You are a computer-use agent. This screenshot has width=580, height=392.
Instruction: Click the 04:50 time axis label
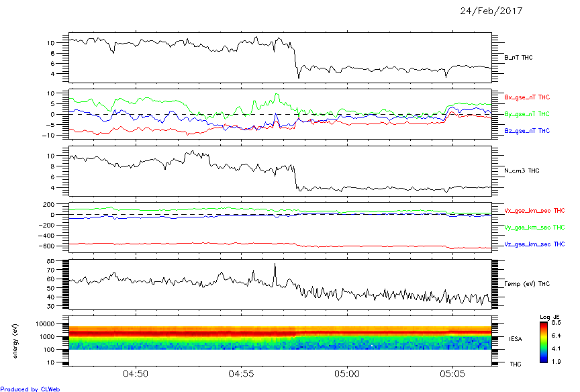click(136, 375)
